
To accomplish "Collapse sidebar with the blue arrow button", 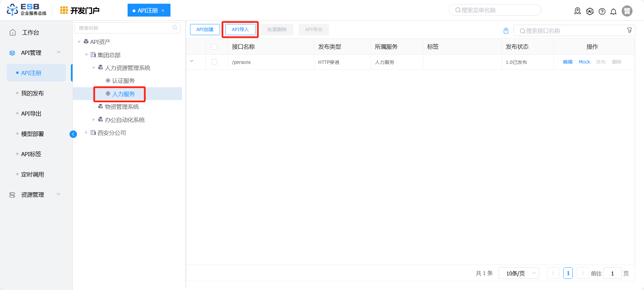I will coord(73,134).
